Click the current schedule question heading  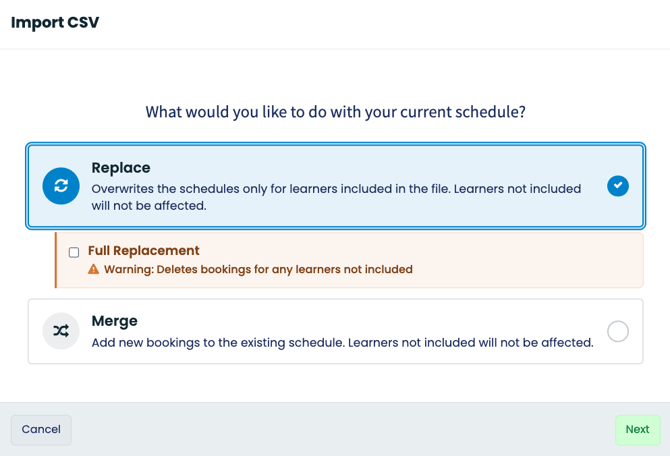click(x=335, y=112)
